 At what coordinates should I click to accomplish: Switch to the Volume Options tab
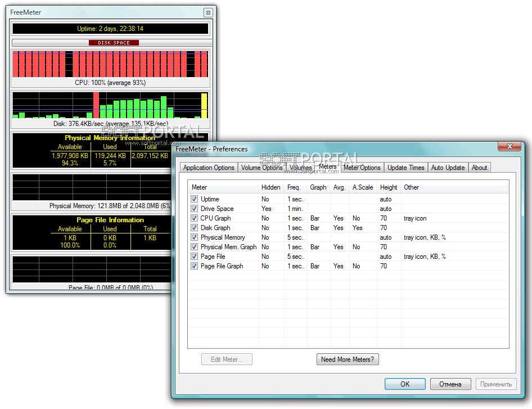point(262,168)
